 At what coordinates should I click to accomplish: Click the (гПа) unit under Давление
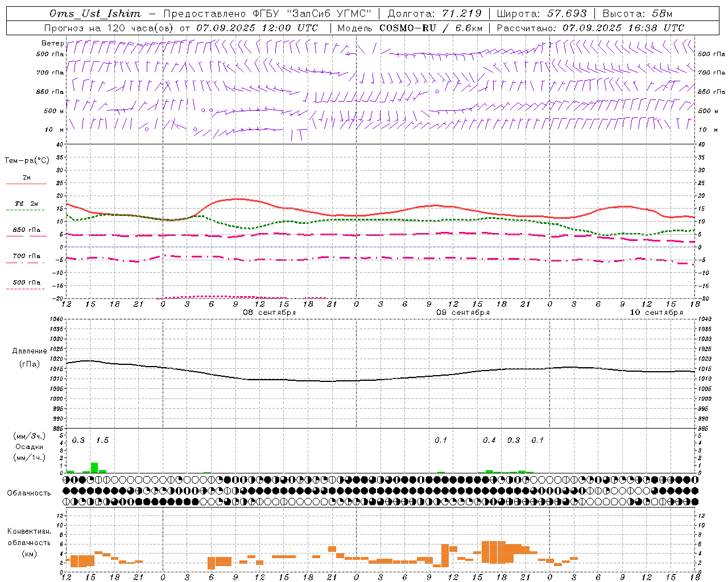pos(30,364)
